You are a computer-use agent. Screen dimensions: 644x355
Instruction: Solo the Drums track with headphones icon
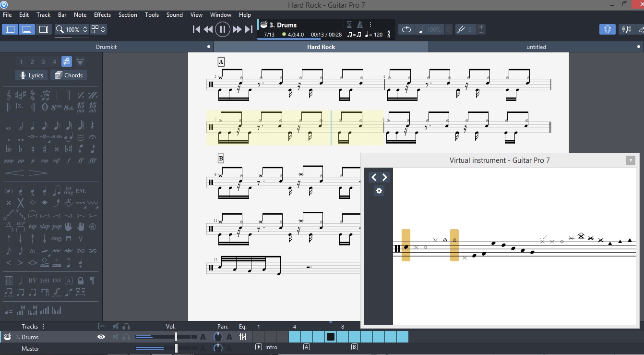tap(126, 337)
